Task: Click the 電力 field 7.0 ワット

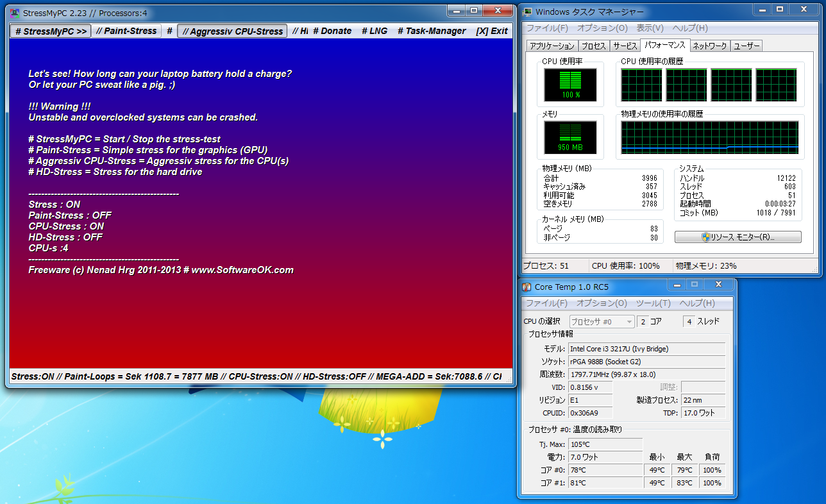Action: point(605,457)
